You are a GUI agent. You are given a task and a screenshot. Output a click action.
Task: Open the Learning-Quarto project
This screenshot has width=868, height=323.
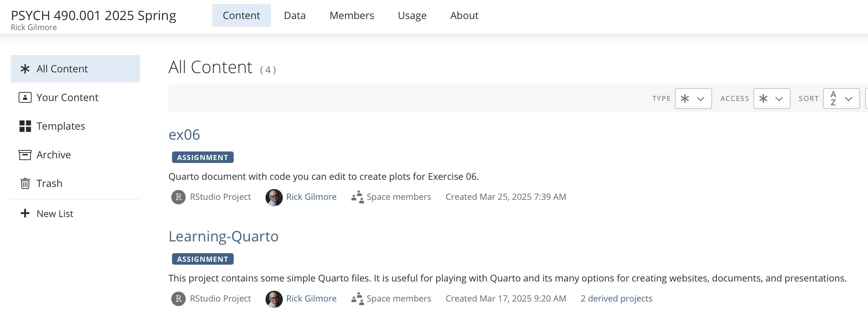point(223,236)
